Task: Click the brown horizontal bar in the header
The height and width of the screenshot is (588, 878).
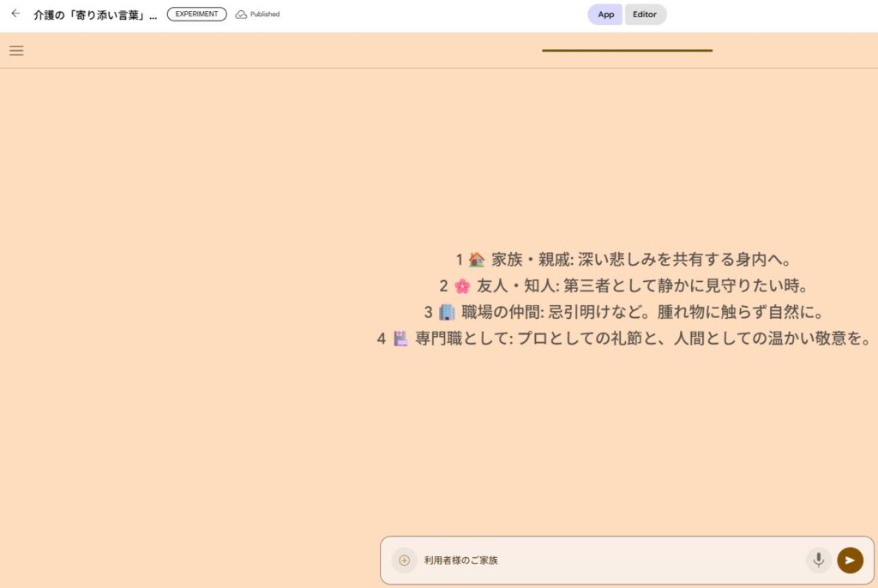Action: (x=627, y=51)
